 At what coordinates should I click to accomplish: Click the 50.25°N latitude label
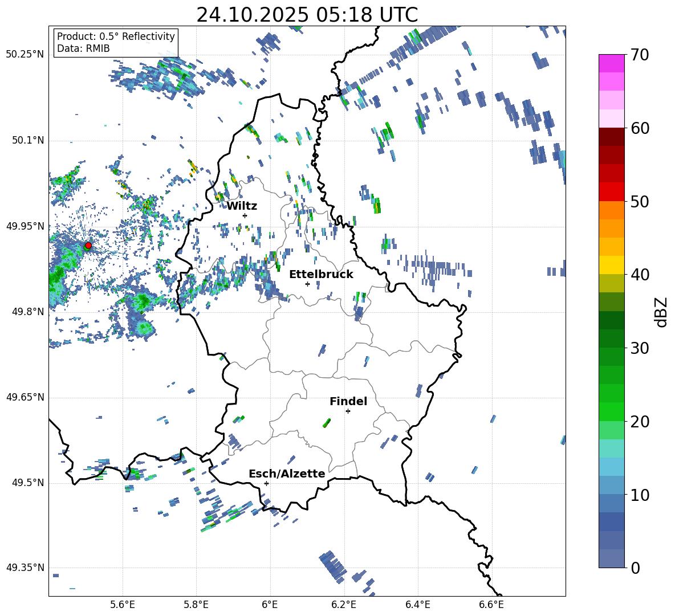tap(25, 55)
